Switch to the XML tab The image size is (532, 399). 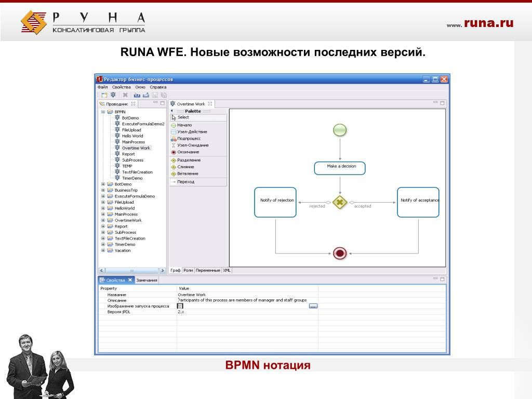click(227, 270)
